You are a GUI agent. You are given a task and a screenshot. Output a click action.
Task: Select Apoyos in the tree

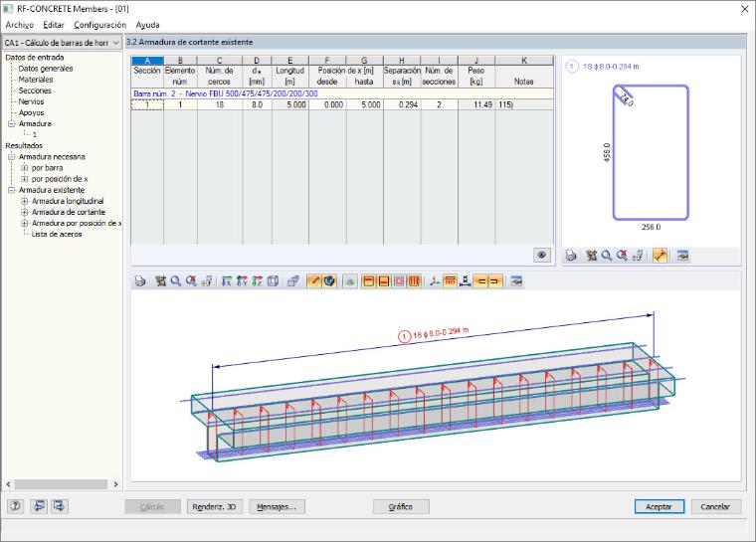[x=31, y=112]
